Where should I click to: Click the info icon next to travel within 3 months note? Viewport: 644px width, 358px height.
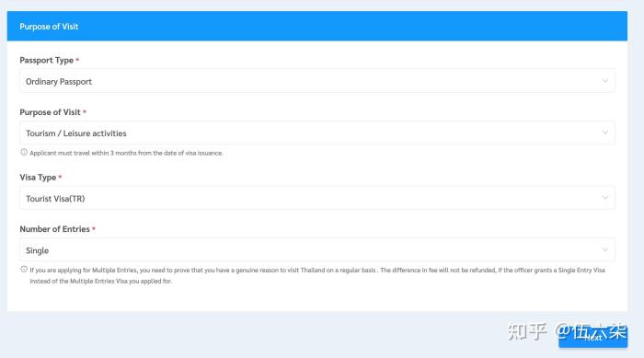[24, 152]
